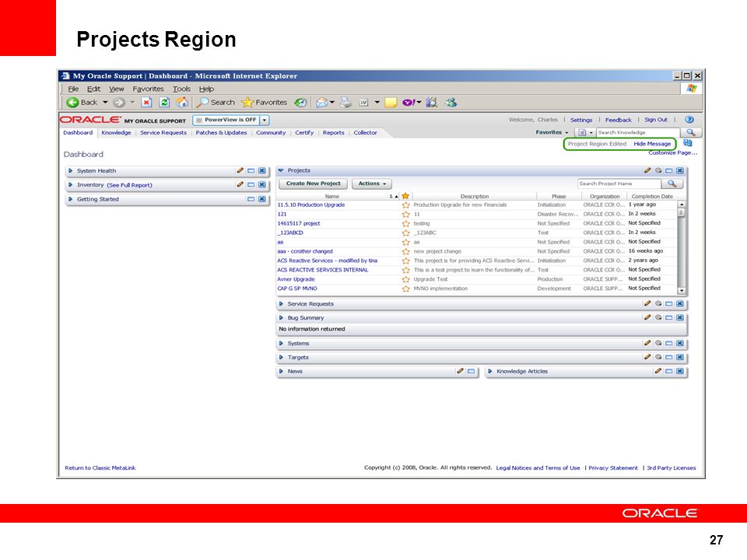Edit the News region pencil icon
The image size is (747, 560).
pos(460,370)
